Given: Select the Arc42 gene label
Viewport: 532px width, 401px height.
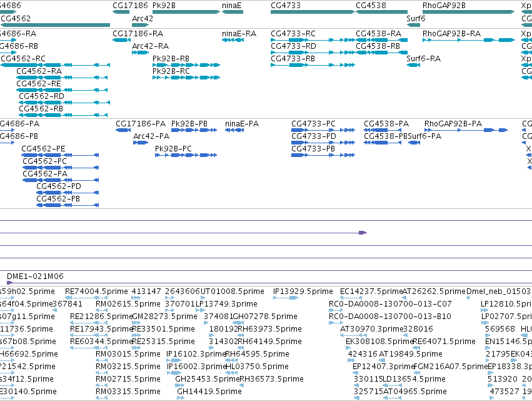Looking at the screenshot, I should [x=143, y=18].
